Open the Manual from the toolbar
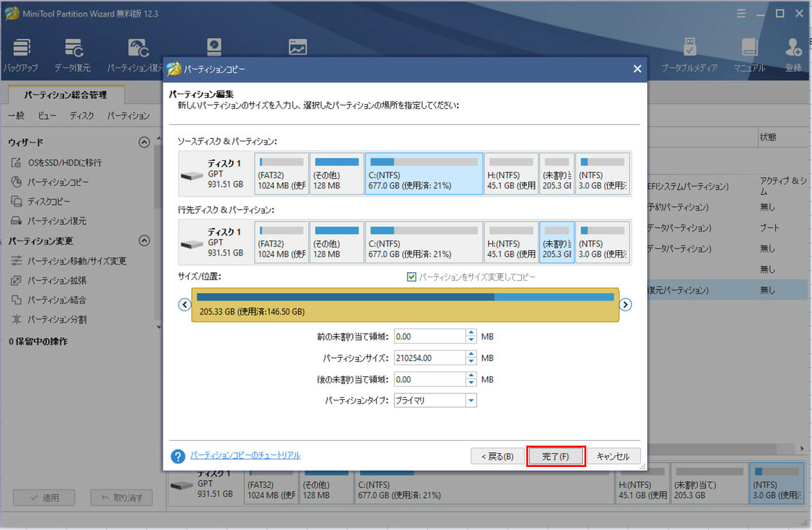 [749, 55]
